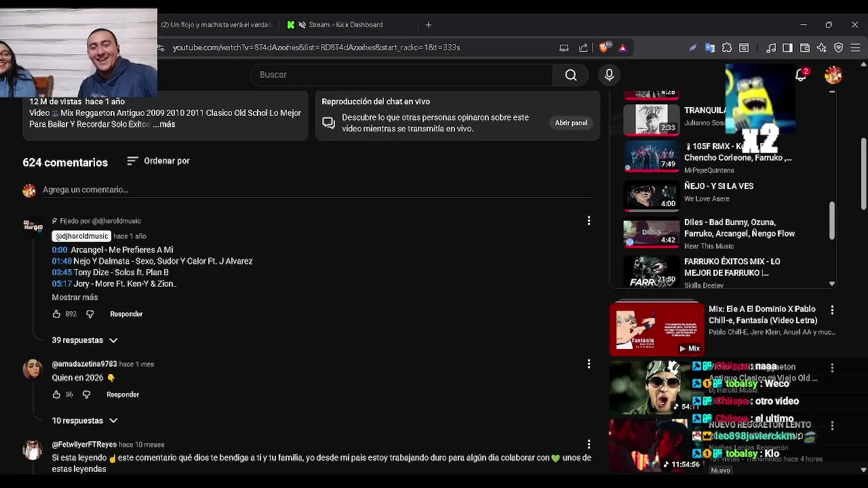Viewport: 868px width, 488px height.
Task: Open the extensions puzzle piece icon
Action: 727,47
